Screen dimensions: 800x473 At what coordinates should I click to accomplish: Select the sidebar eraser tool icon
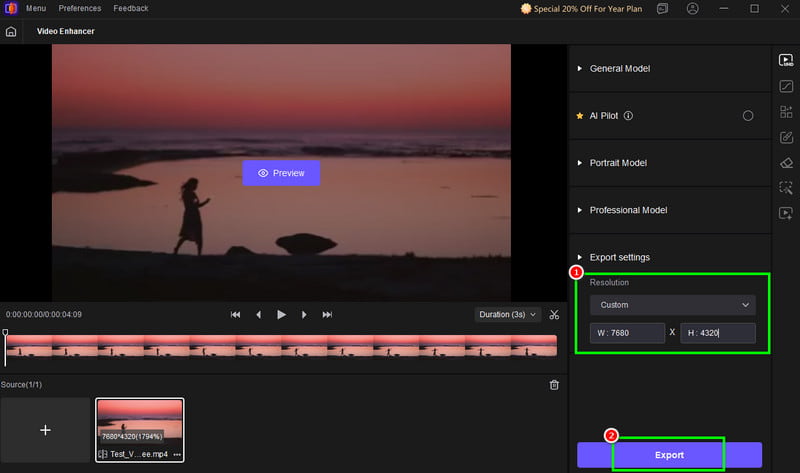pos(786,163)
